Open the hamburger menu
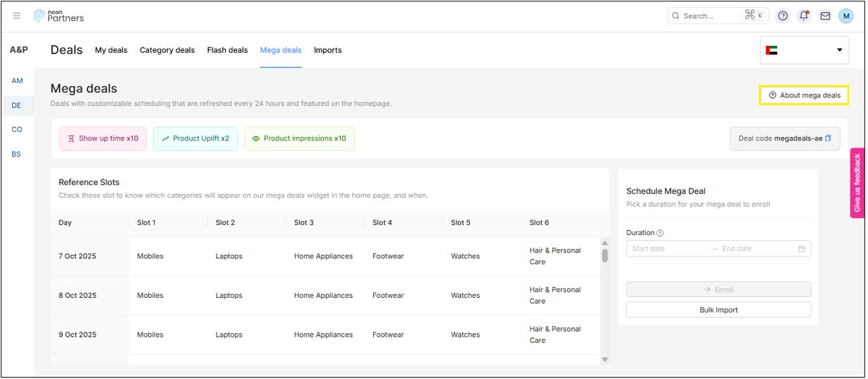The width and height of the screenshot is (868, 379). click(17, 16)
